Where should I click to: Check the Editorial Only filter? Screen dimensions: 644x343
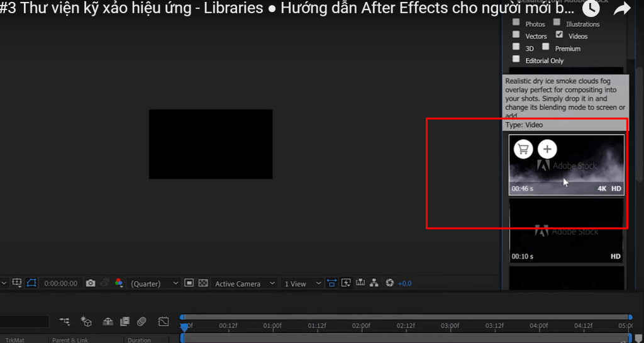[x=516, y=59]
